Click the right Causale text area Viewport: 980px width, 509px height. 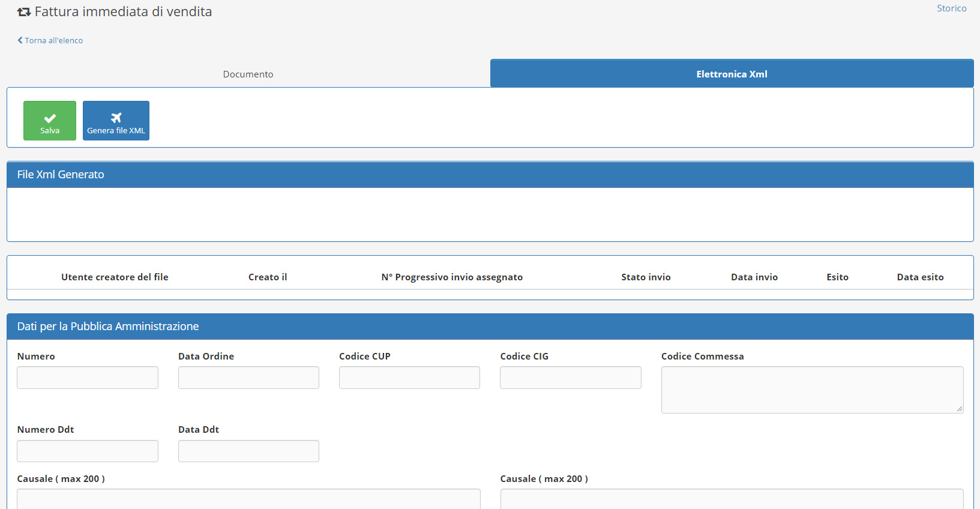click(x=732, y=499)
